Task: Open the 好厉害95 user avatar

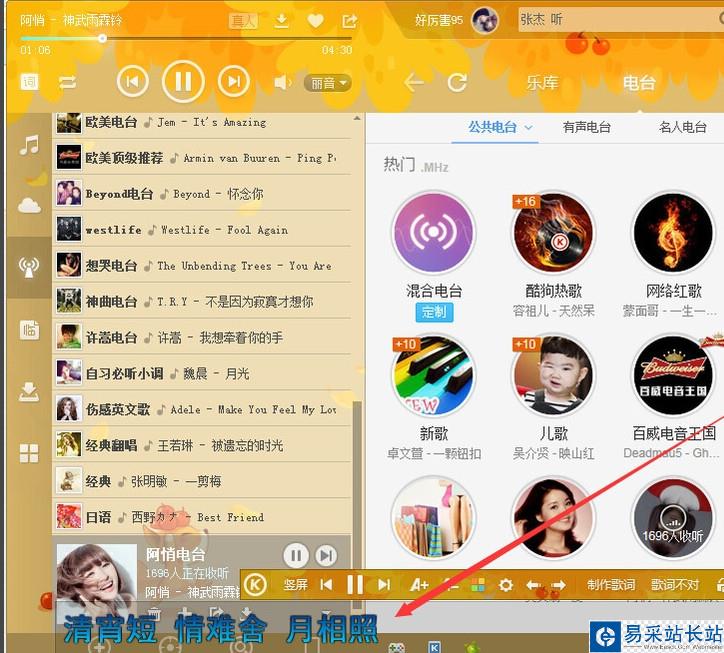Action: point(484,20)
